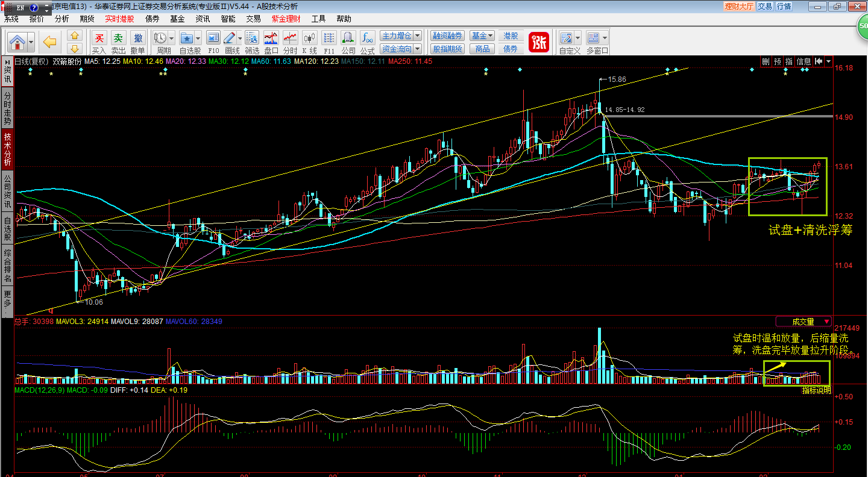This screenshot has width=868, height=477.
Task: Click the up arrow navigation icon
Action: [x=74, y=36]
